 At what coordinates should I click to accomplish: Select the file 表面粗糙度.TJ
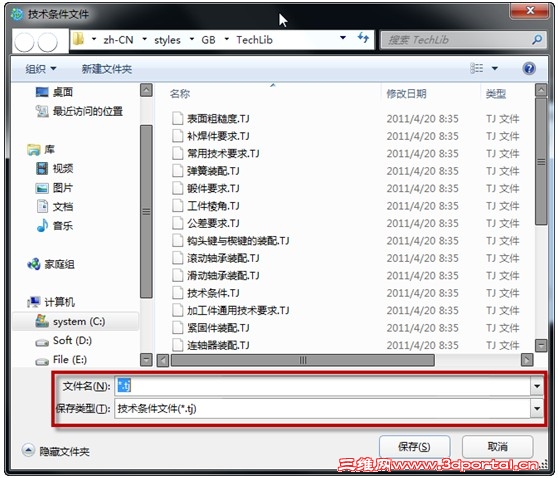(211, 119)
